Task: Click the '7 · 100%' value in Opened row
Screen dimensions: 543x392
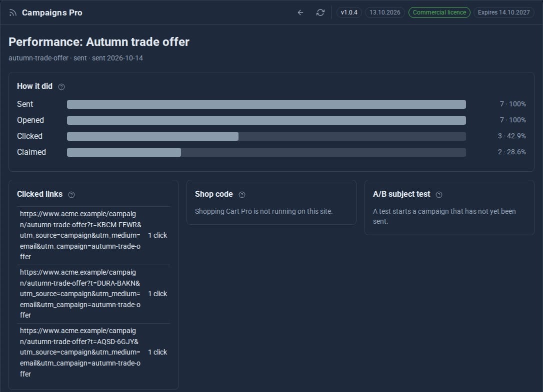Action: tap(513, 120)
